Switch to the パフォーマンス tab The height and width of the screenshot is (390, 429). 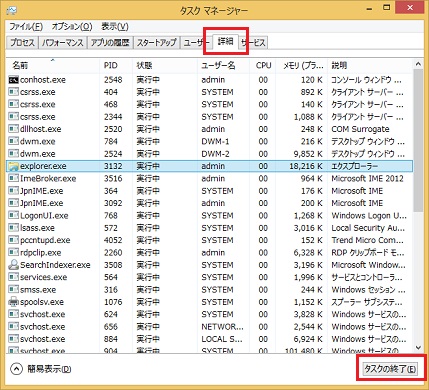click(63, 43)
